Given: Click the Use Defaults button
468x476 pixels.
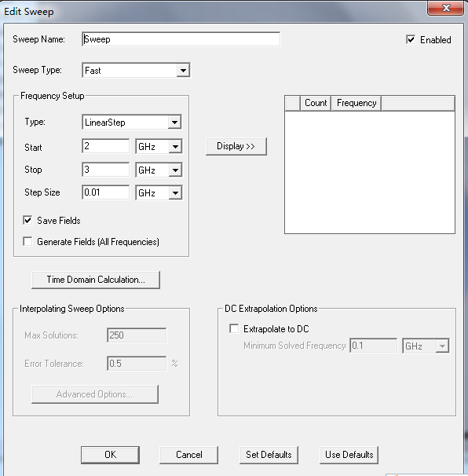Looking at the screenshot, I should 349,455.
